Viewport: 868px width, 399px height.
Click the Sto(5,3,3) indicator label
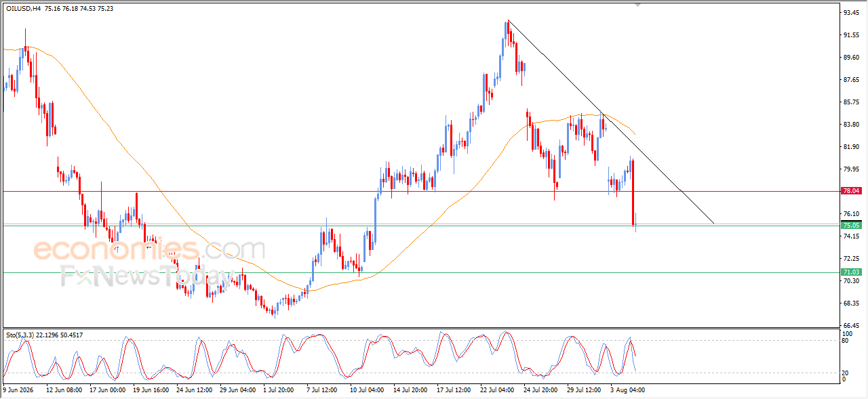[x=20, y=335]
